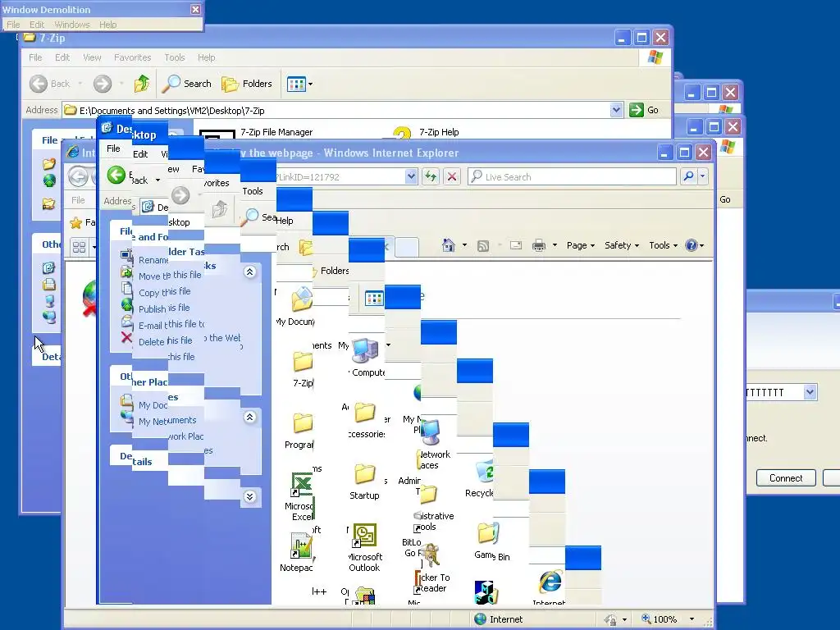Viewport: 840px width, 630px height.
Task: Click the Refresh icon in Internet Explorer
Action: tap(431, 176)
